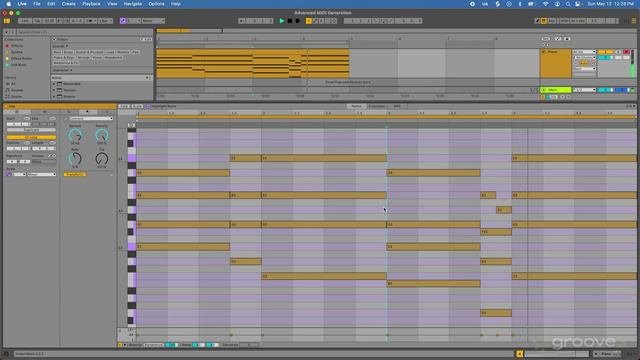Open the MIDI transform tool dropdown
The height and width of the screenshot is (360, 640).
coord(91,119)
